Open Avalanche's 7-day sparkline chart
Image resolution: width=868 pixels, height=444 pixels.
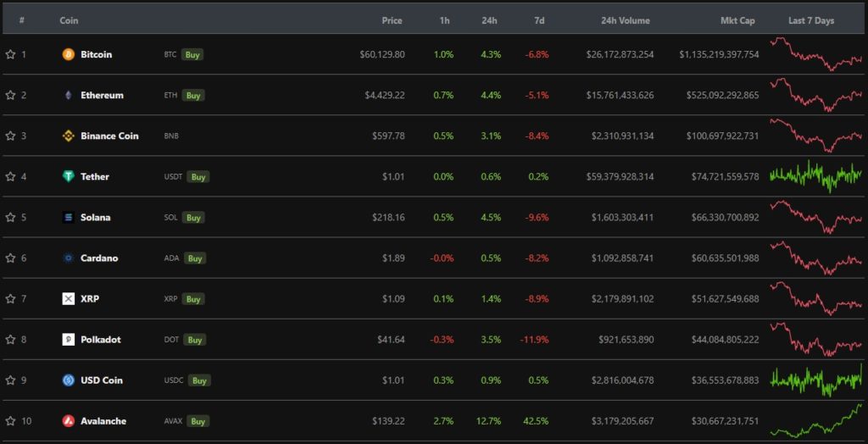point(815,420)
